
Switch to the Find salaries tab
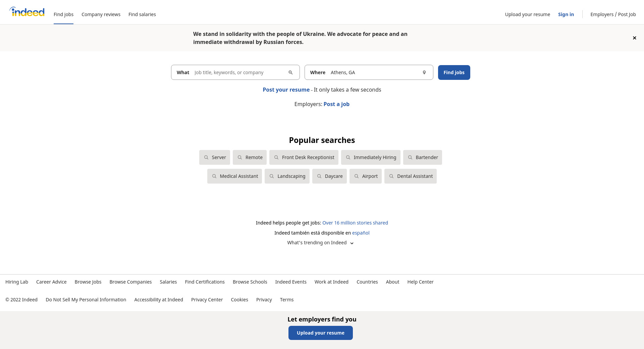click(142, 14)
